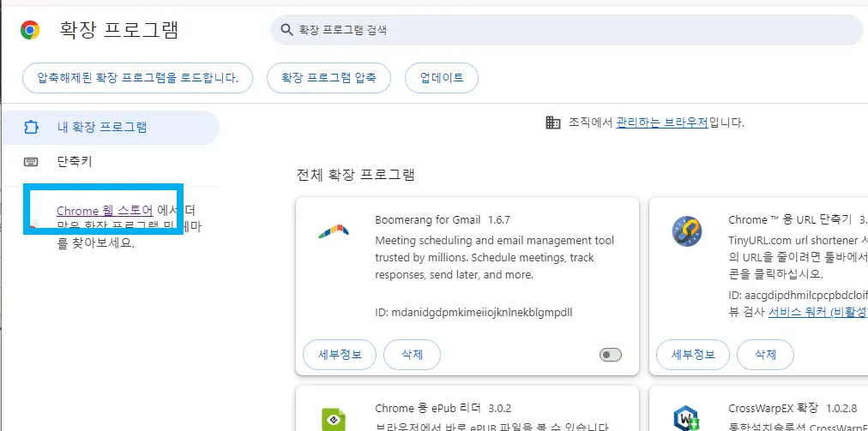
Task: Click the search magnifier icon
Action: coord(286,30)
